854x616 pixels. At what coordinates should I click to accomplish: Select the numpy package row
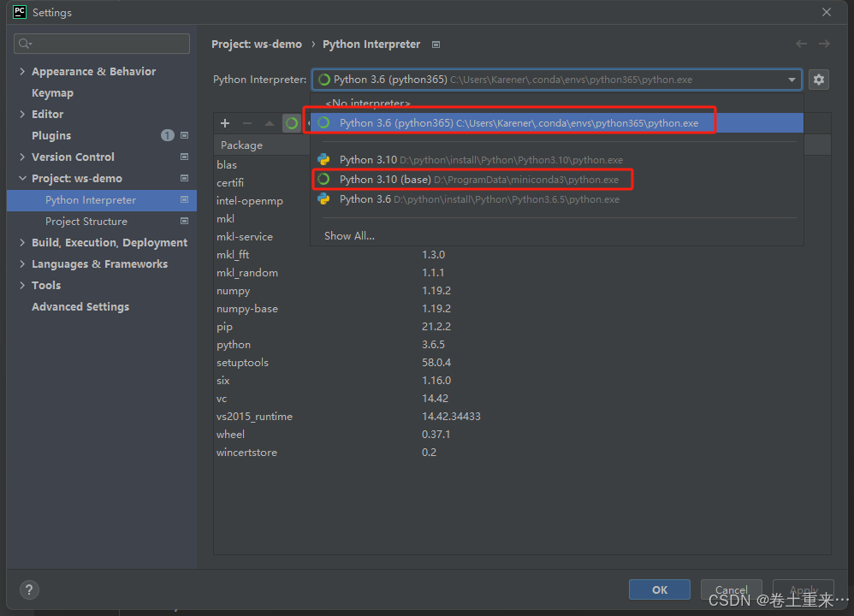522,290
